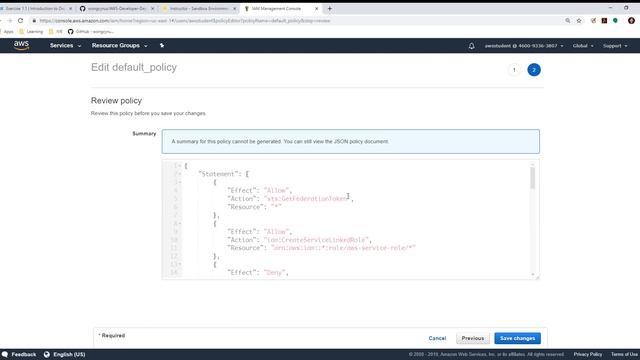The width and height of the screenshot is (640, 360).
Task: Focus the browser address bar URL
Action: click(x=185, y=20)
